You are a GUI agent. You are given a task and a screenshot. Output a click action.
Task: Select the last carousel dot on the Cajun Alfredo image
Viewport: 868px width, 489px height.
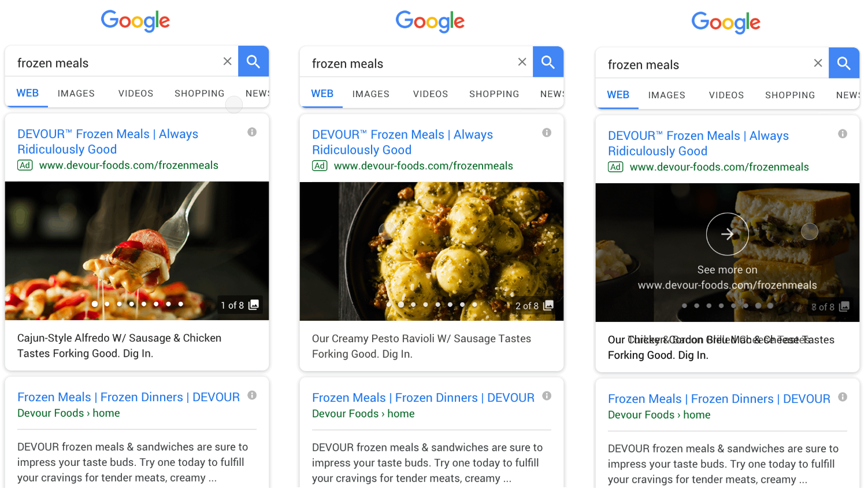[x=181, y=304]
